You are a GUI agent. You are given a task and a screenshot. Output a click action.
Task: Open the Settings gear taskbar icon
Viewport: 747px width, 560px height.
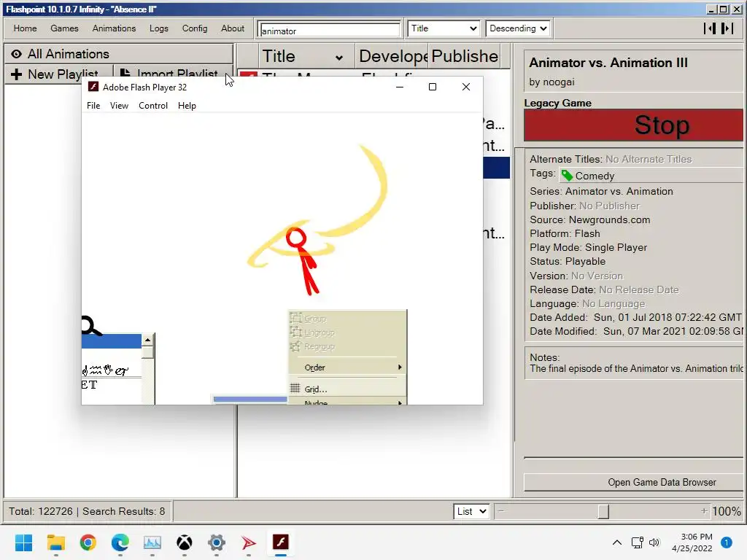click(216, 542)
